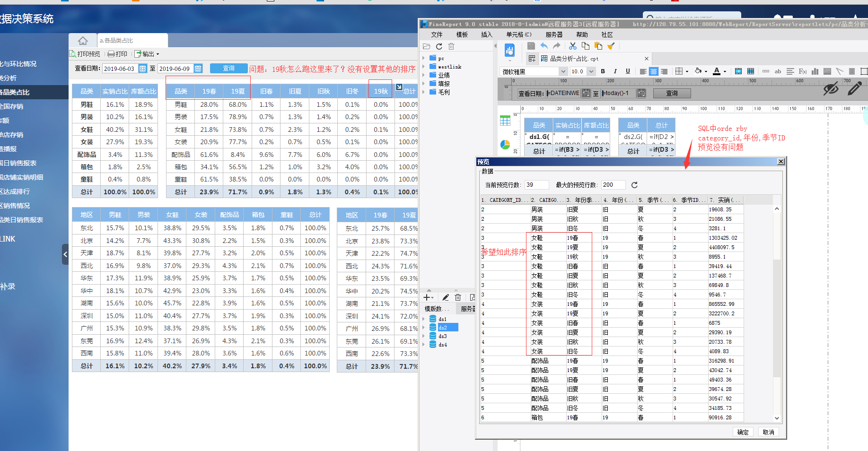
Task: Click the trash icon in file panel
Action: point(451,46)
